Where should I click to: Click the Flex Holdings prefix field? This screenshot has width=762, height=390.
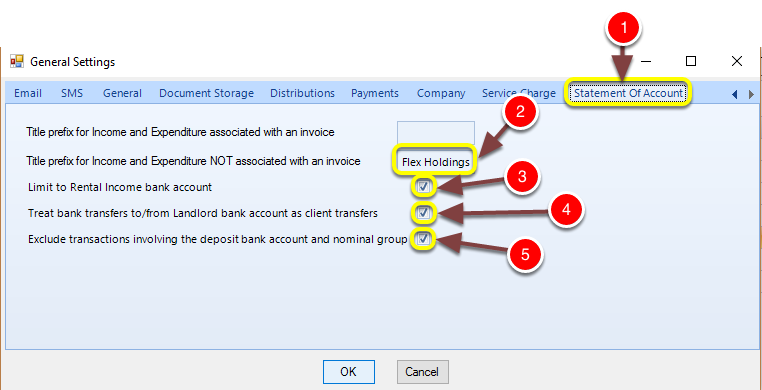pyautogui.click(x=436, y=162)
